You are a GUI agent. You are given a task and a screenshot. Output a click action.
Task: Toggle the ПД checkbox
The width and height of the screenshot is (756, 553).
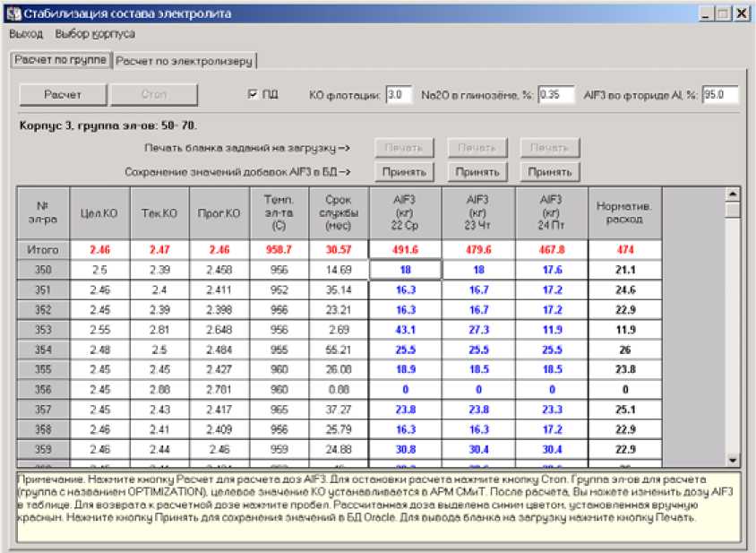[253, 95]
